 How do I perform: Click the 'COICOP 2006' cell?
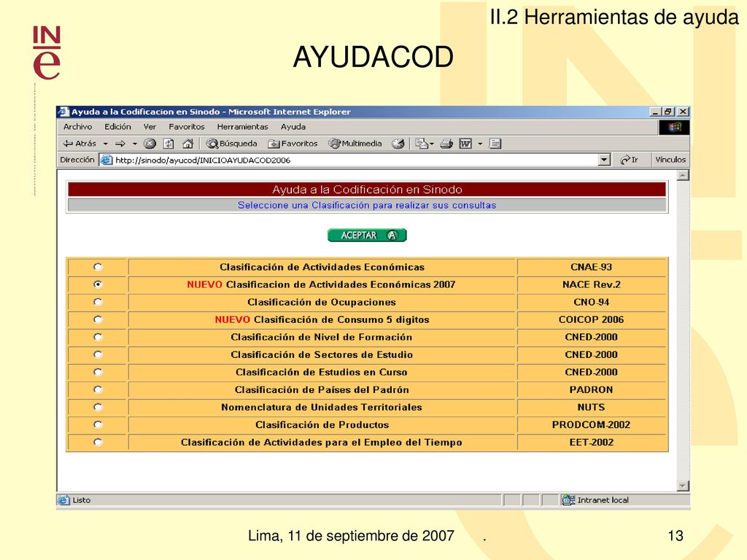point(591,319)
